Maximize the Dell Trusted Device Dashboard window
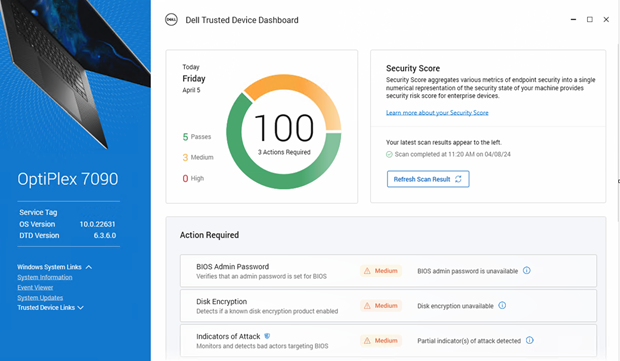This screenshot has height=361, width=620. tap(590, 19)
